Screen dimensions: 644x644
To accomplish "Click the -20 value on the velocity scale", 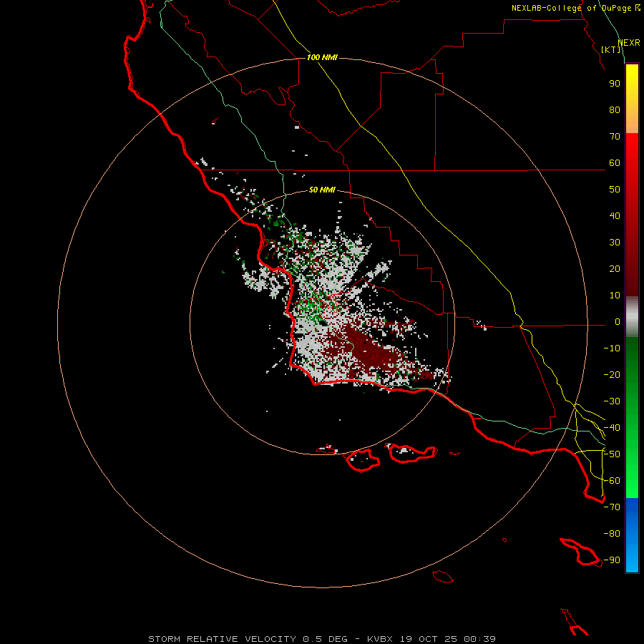I will [612, 375].
